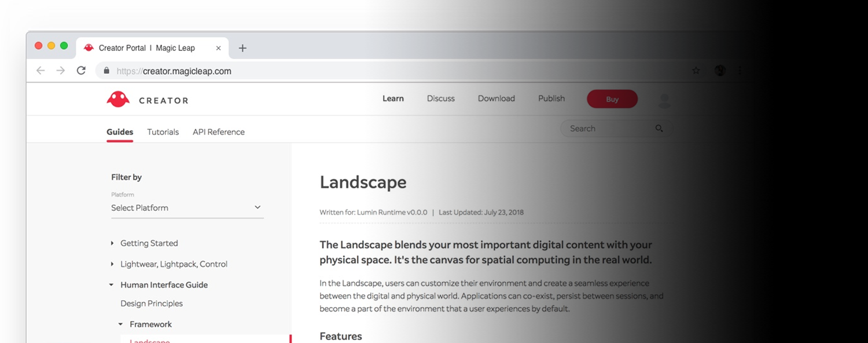Open the Publish navigation item
Image resolution: width=868 pixels, height=343 pixels.
551,98
